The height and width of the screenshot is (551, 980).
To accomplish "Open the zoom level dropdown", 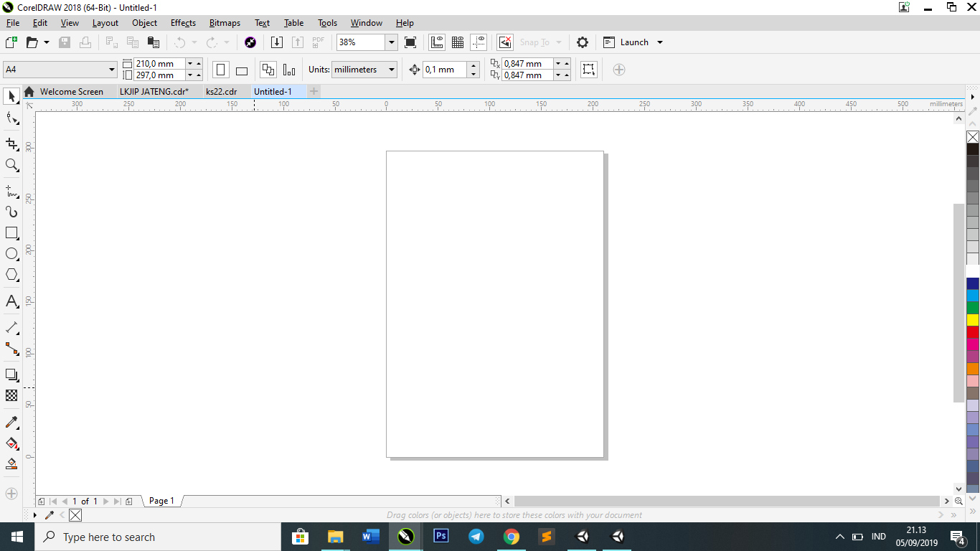I will pyautogui.click(x=391, y=42).
